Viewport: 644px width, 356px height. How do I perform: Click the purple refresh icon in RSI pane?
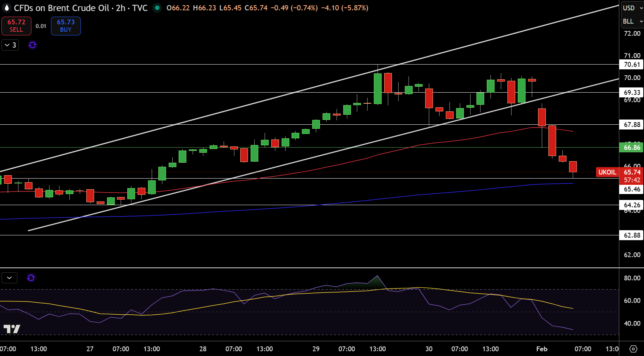[31, 278]
